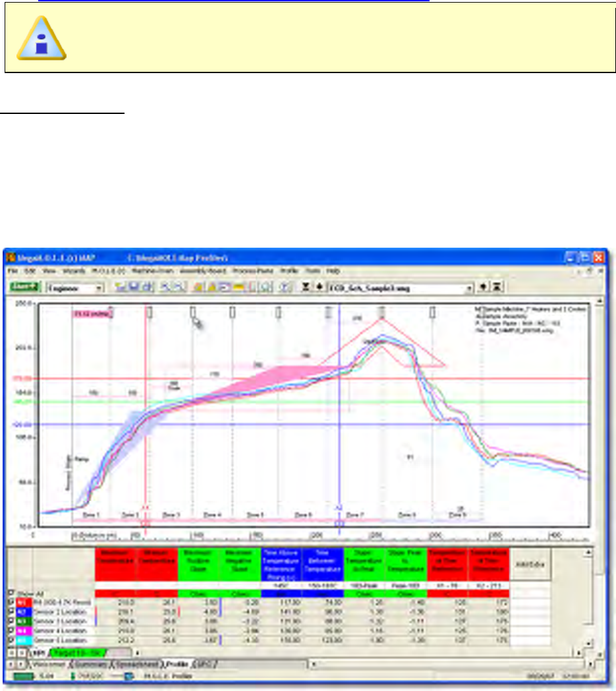Click the Maximum Negative Slope column header
This screenshot has width=616, height=691.
240,565
